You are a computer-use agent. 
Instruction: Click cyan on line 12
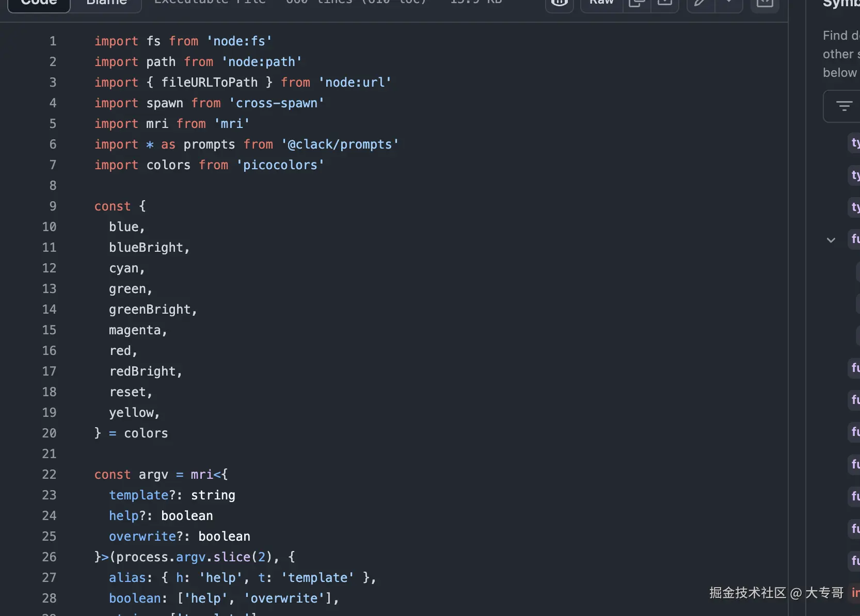(x=124, y=268)
